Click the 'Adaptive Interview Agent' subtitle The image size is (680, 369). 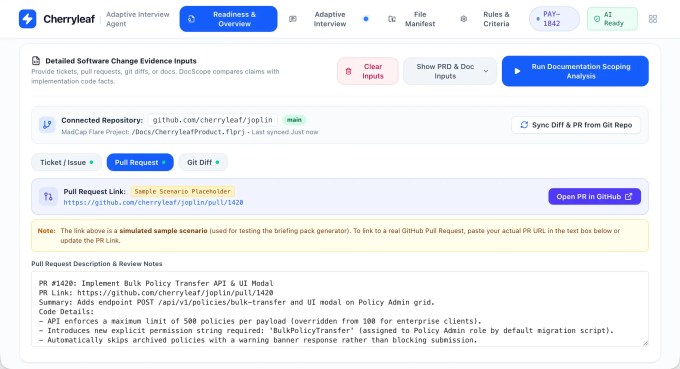pyautogui.click(x=138, y=19)
